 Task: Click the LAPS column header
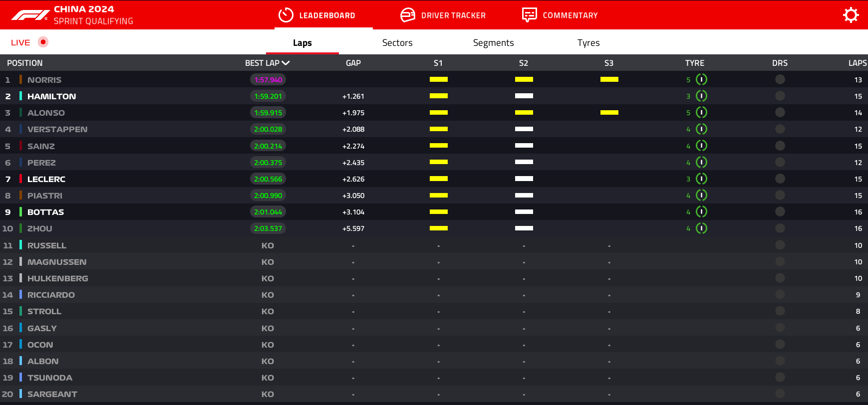coord(858,63)
